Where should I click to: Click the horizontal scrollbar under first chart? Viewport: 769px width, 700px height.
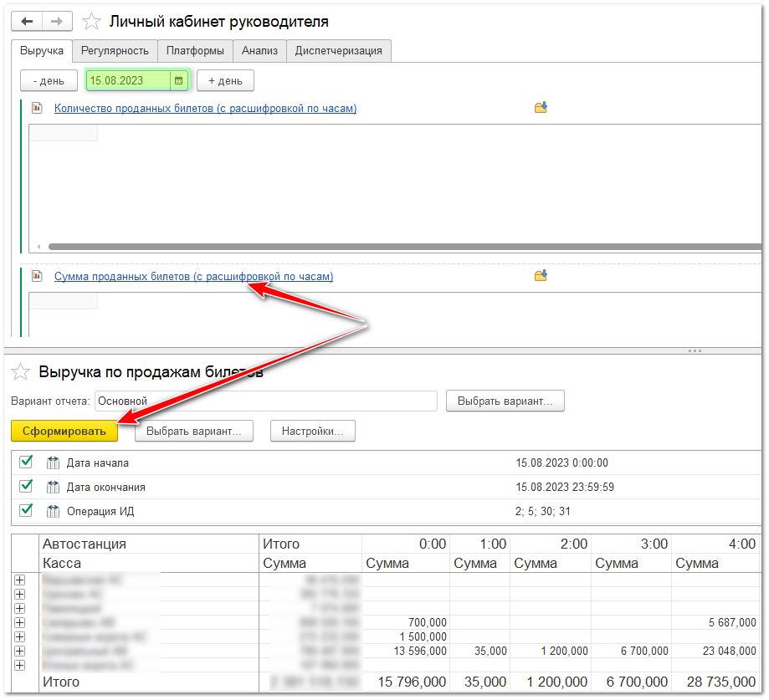pos(402,247)
